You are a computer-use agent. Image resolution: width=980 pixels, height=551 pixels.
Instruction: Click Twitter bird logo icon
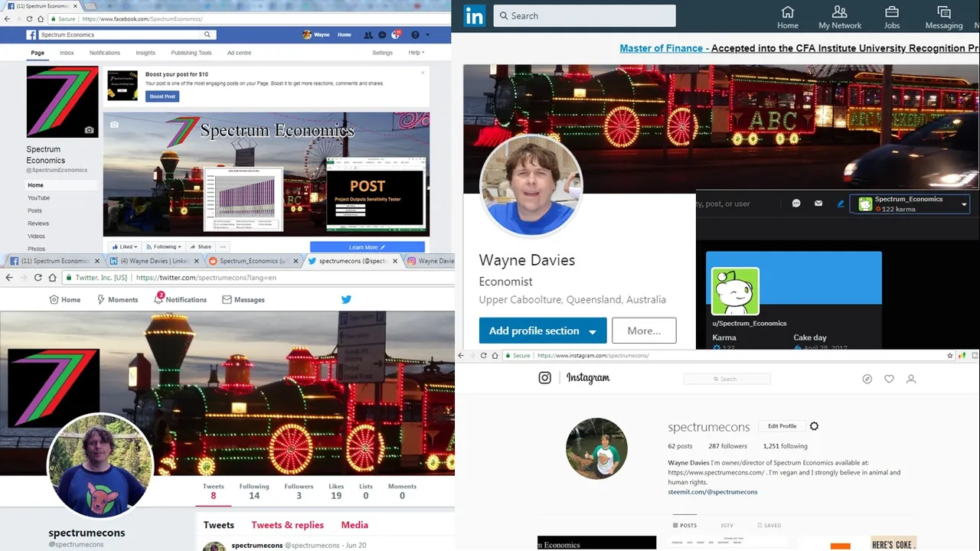coord(346,299)
